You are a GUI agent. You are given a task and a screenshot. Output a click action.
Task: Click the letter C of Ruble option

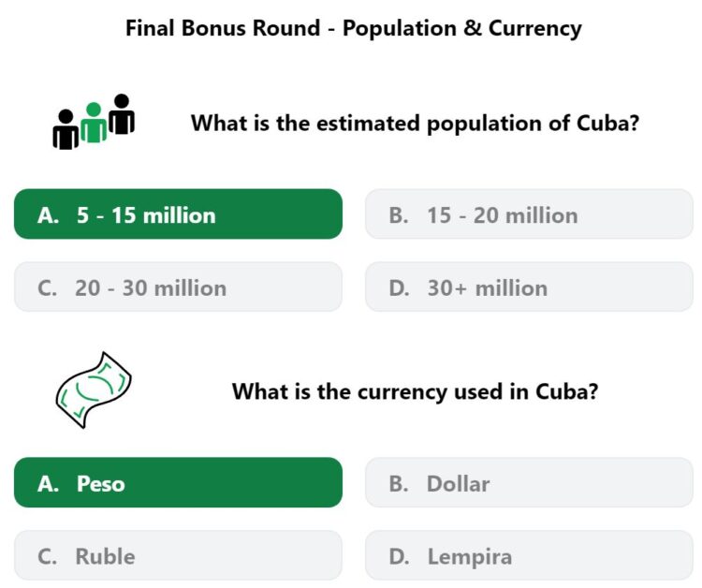pyautogui.click(x=47, y=557)
